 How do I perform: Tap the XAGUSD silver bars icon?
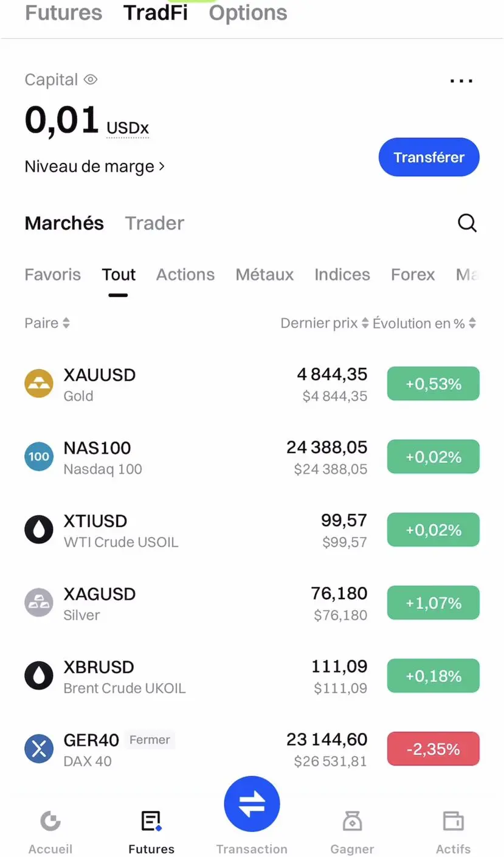pos(39,603)
